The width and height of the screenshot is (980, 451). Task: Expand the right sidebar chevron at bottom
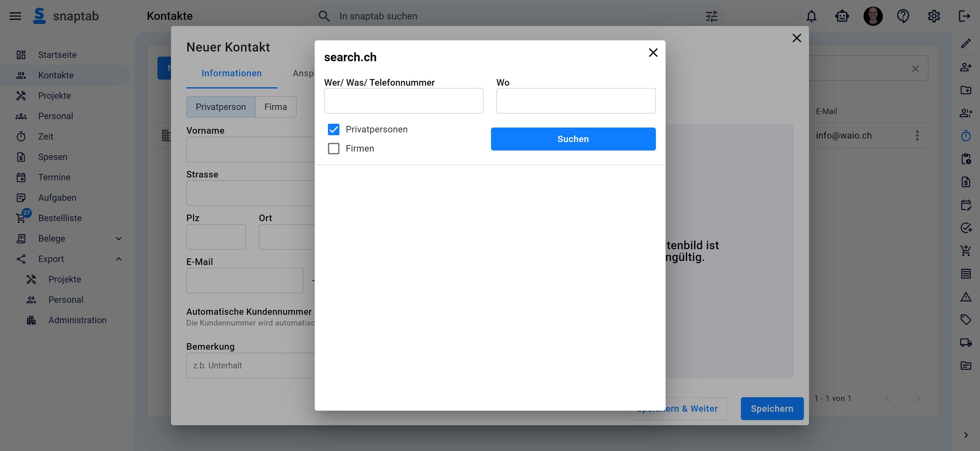pyautogui.click(x=966, y=435)
